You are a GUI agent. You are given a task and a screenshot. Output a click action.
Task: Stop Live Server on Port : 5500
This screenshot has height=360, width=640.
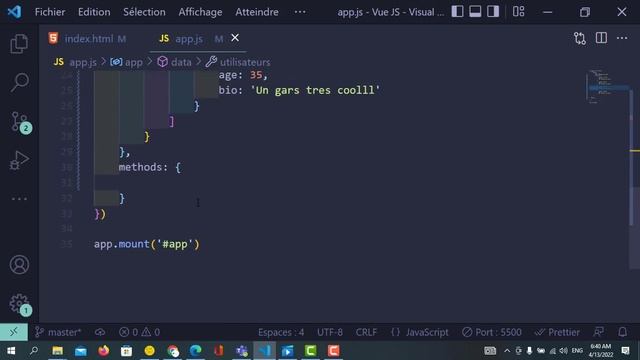point(491,332)
